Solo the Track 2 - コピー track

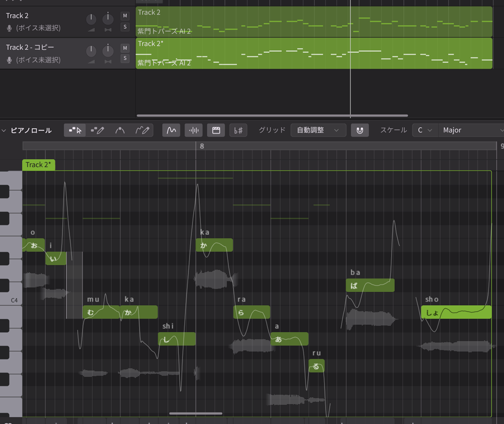(125, 58)
